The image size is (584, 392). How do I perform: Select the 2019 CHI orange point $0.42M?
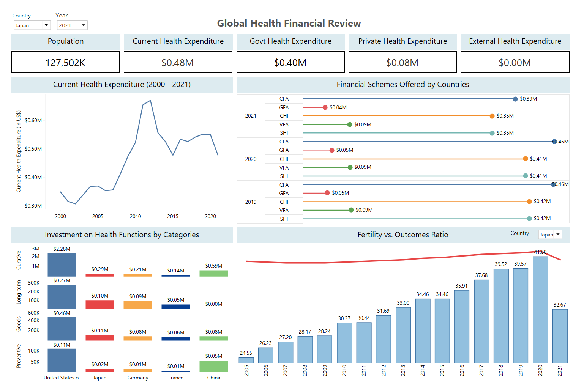click(x=529, y=202)
